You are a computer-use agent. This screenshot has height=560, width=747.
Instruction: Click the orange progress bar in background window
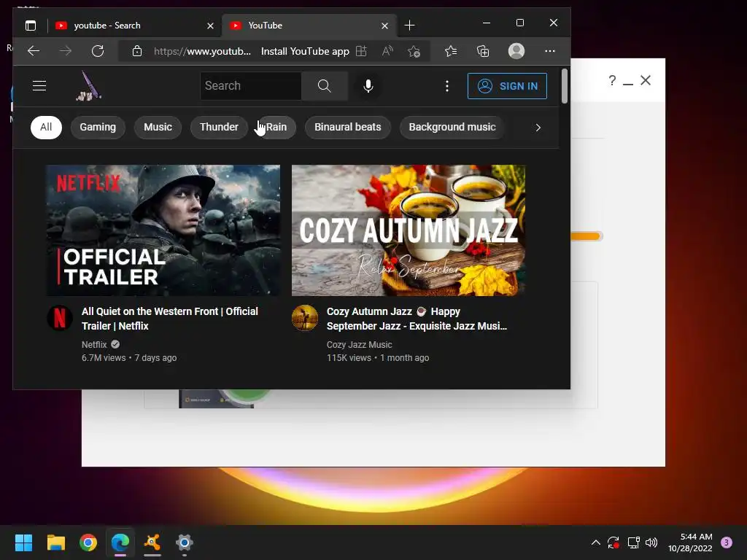point(587,236)
